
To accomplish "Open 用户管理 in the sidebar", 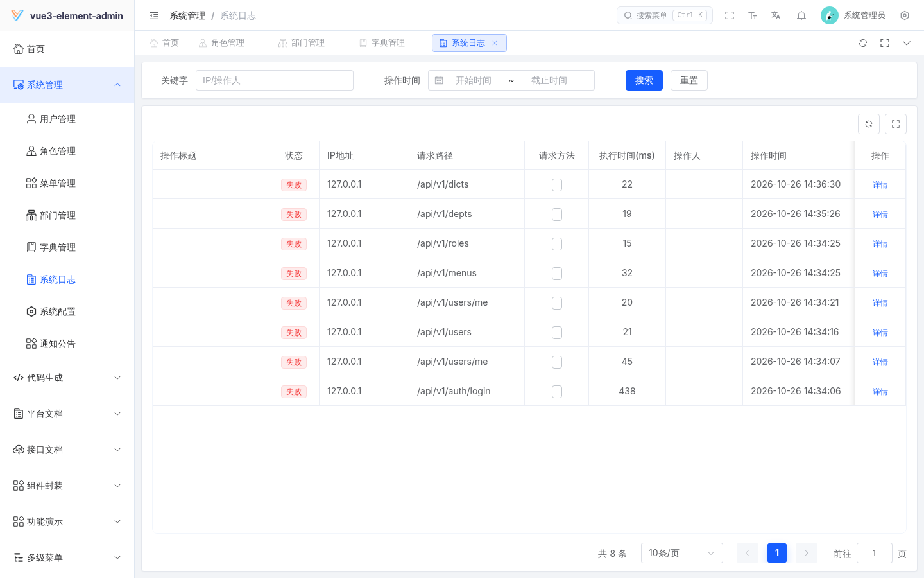I will pos(67,119).
